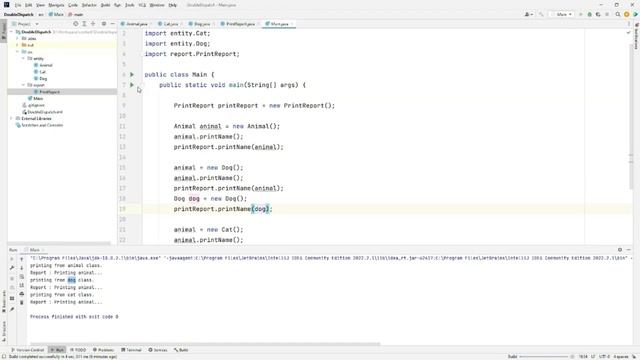
Task: Click the Rerun icon in the Run panel
Action: point(12,259)
